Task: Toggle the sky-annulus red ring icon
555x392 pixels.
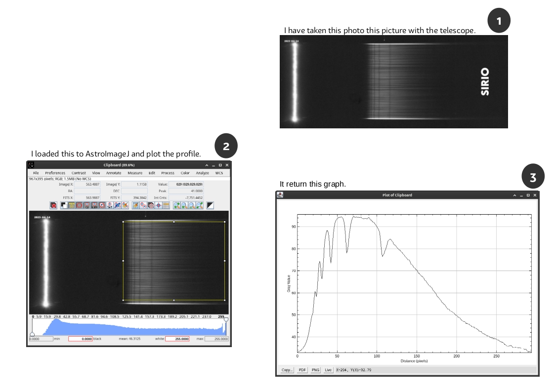Action: coord(80,205)
